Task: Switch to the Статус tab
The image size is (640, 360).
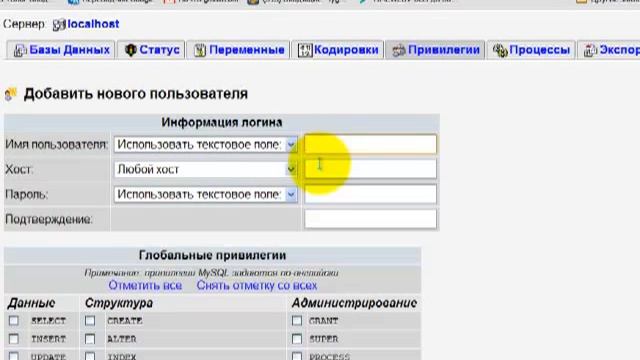Action: pyautogui.click(x=151, y=50)
